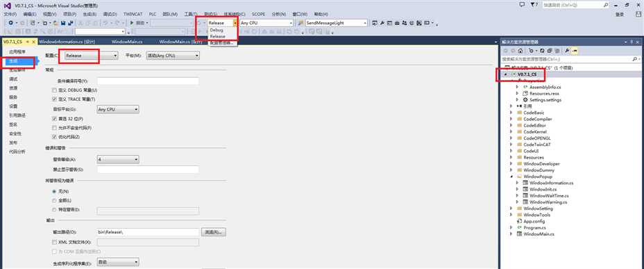Switch to the WindowMain.cs tab
The width and height of the screenshot is (644, 269).
[x=127, y=42]
